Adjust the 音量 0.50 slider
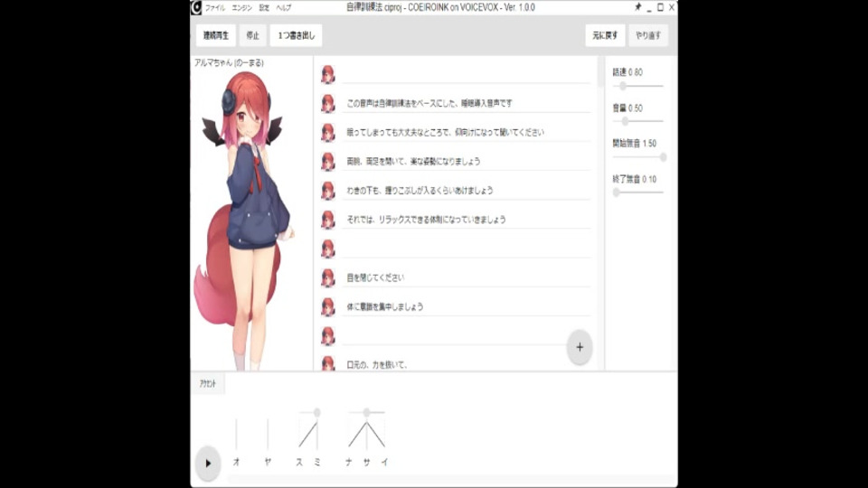The width and height of the screenshot is (868, 488). 637,121
